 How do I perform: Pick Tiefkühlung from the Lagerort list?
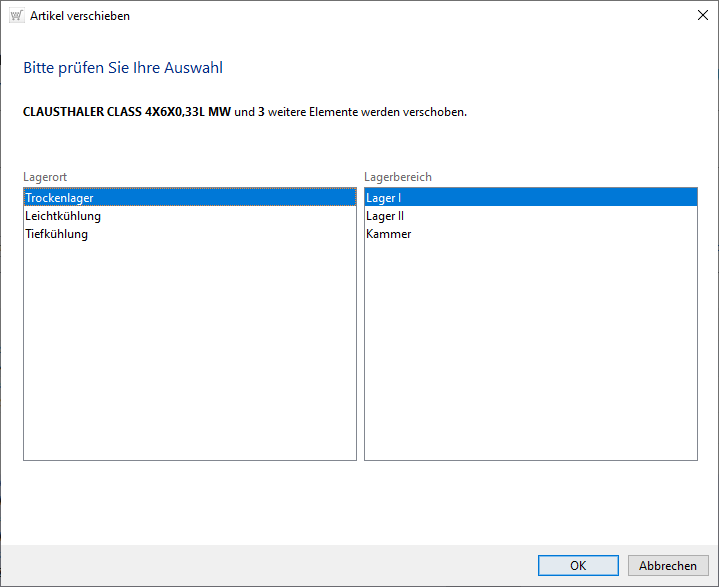(57, 234)
